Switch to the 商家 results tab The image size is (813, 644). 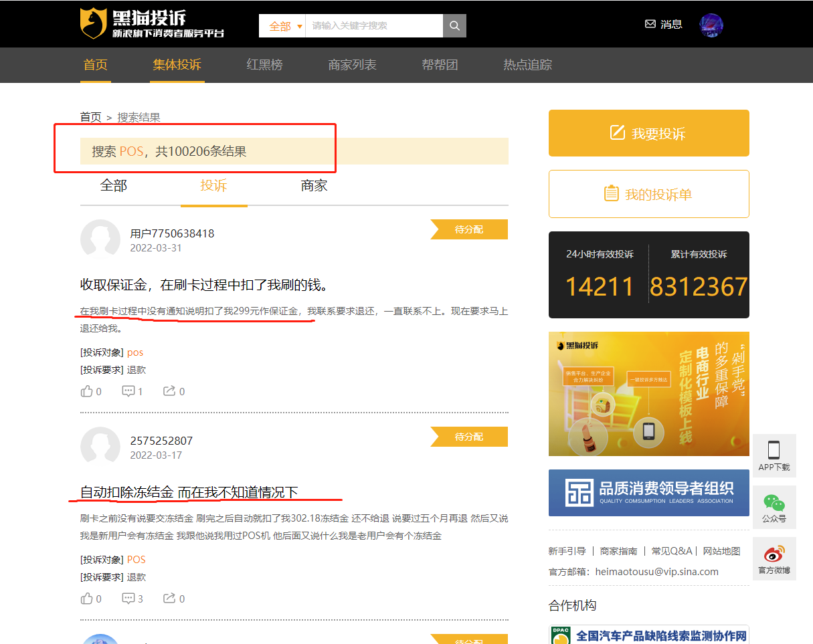[x=314, y=186]
